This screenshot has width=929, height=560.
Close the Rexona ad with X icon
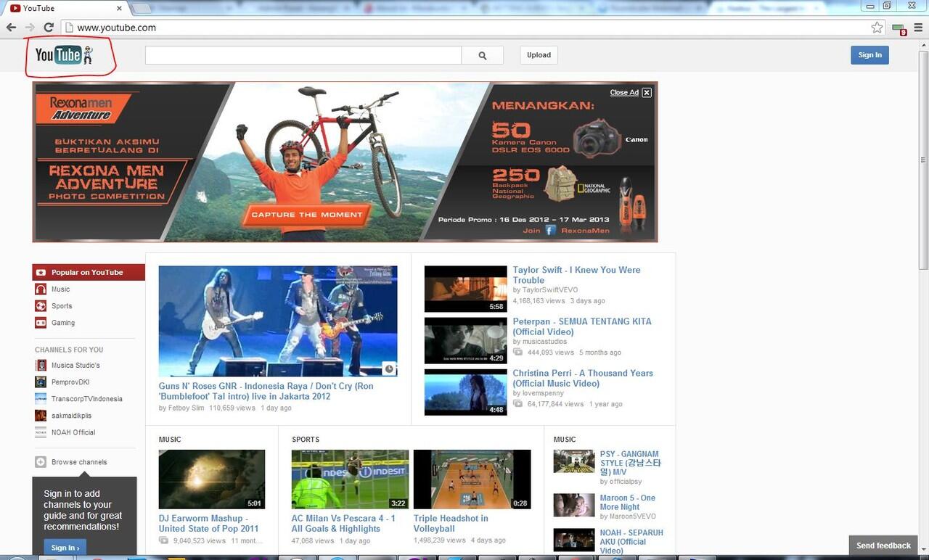click(x=647, y=92)
